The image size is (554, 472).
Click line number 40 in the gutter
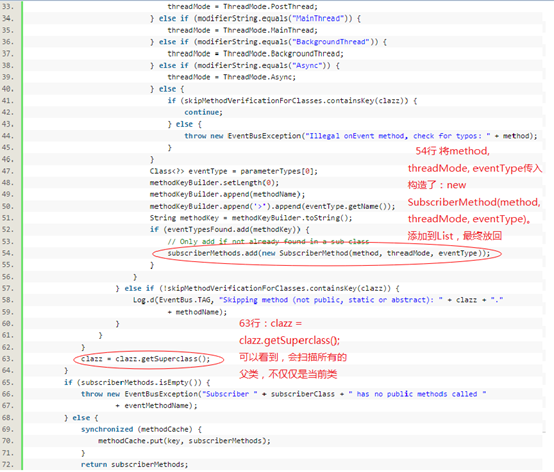point(8,89)
